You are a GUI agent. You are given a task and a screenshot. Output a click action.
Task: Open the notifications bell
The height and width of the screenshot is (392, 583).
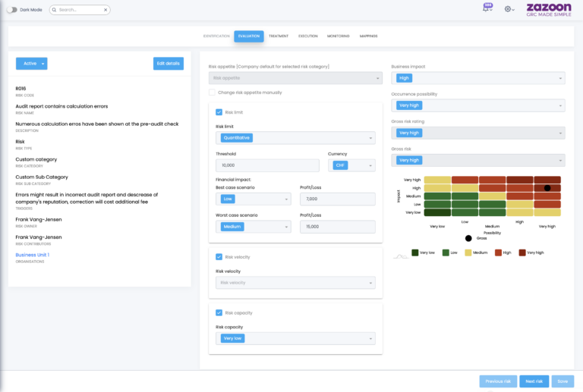[x=486, y=10]
